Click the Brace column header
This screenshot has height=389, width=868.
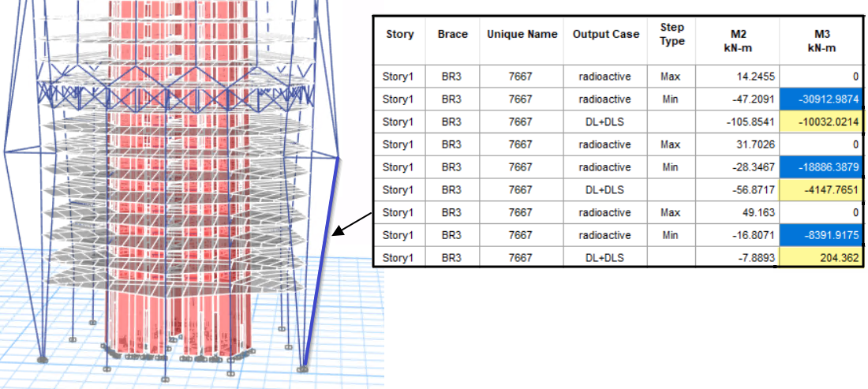[x=452, y=35]
